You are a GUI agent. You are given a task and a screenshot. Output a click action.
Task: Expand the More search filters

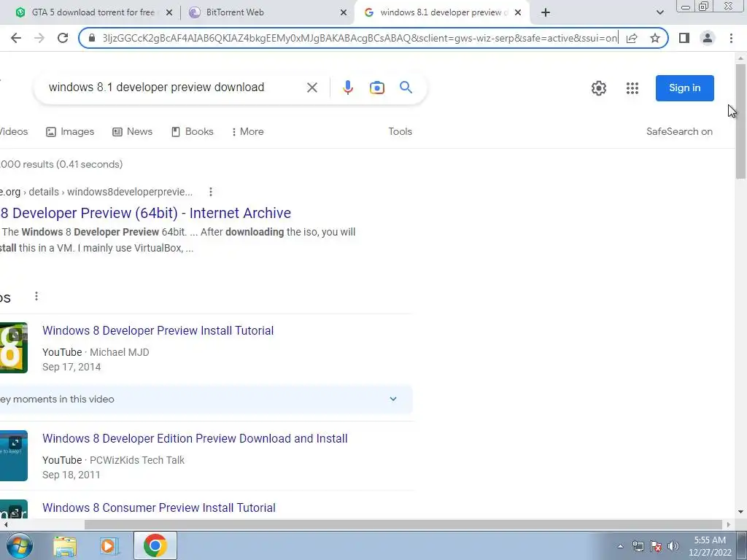pyautogui.click(x=247, y=132)
